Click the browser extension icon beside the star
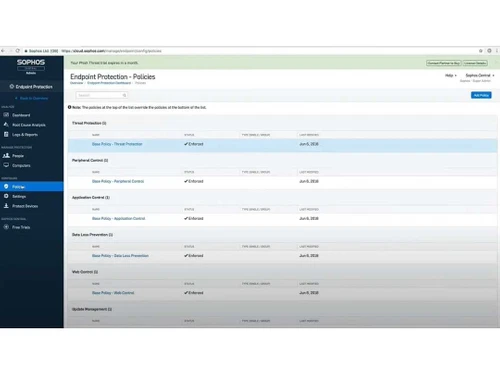 pos(489,51)
